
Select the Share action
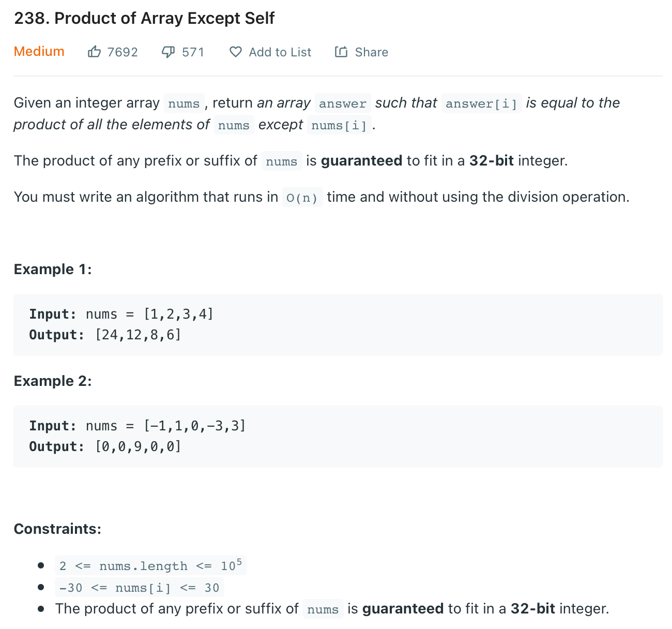pyautogui.click(x=361, y=52)
